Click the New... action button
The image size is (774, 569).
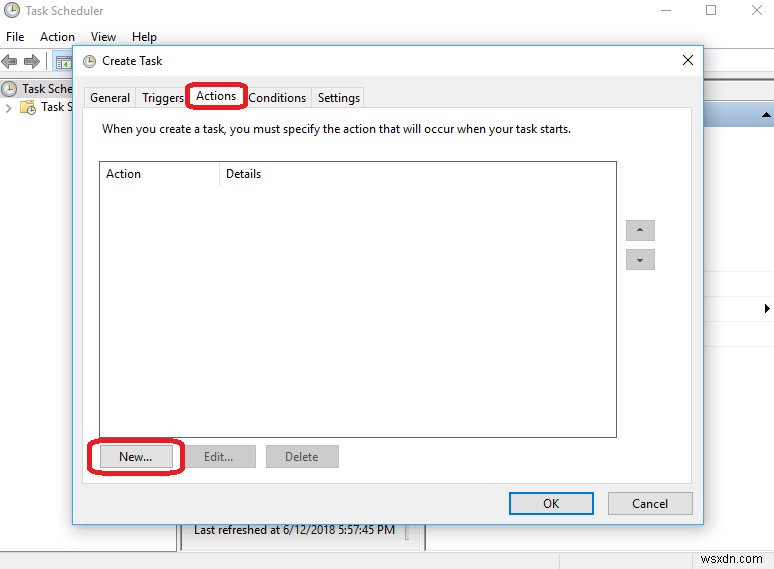tap(136, 456)
